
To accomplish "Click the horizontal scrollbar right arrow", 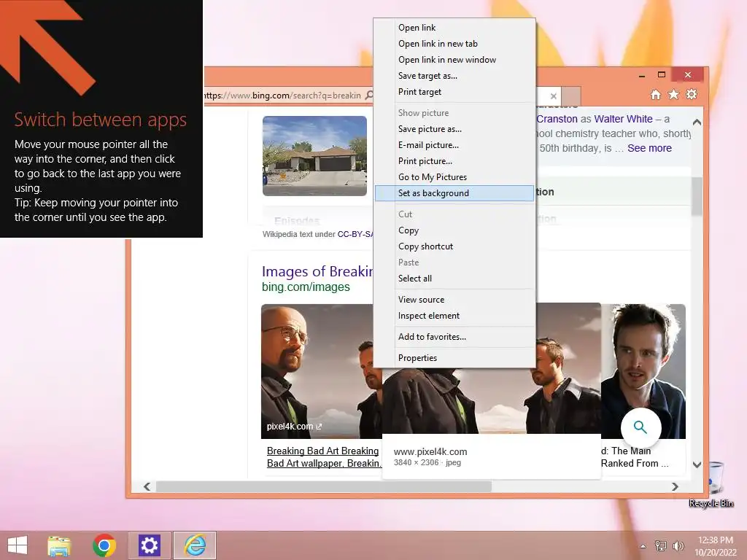I will coord(675,486).
